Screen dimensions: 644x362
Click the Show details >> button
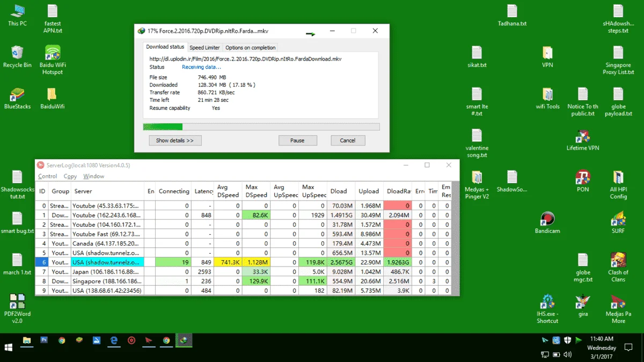pos(175,141)
